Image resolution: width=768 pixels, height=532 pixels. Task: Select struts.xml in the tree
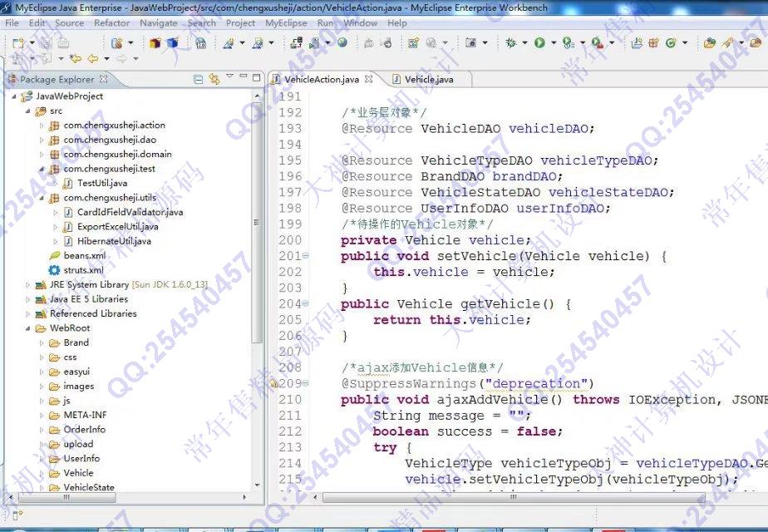(x=83, y=270)
